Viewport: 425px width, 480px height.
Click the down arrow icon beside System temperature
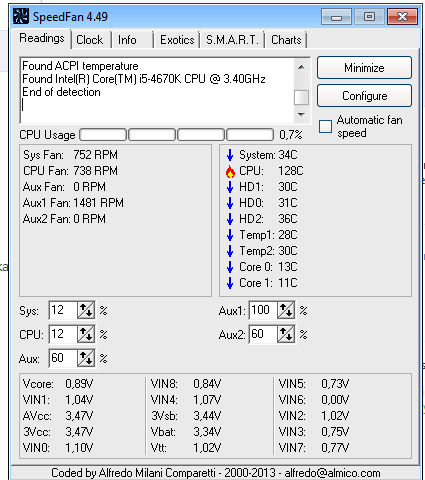coord(230,155)
